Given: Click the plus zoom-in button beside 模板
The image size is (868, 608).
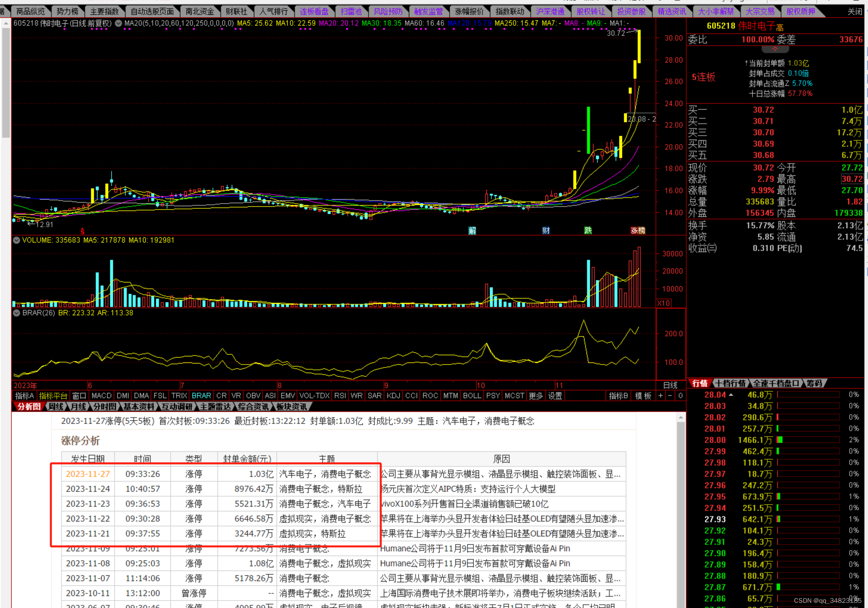Looking at the screenshot, I should pyautogui.click(x=661, y=396).
